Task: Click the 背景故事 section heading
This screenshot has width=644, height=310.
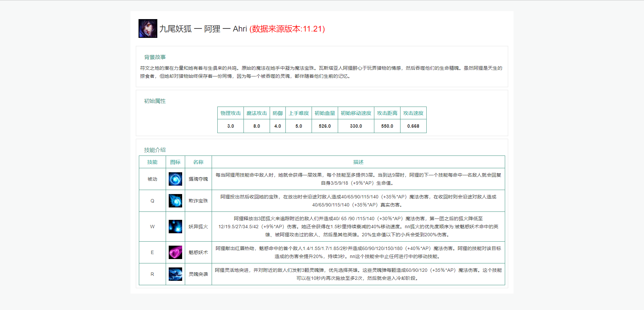Action: pos(155,57)
